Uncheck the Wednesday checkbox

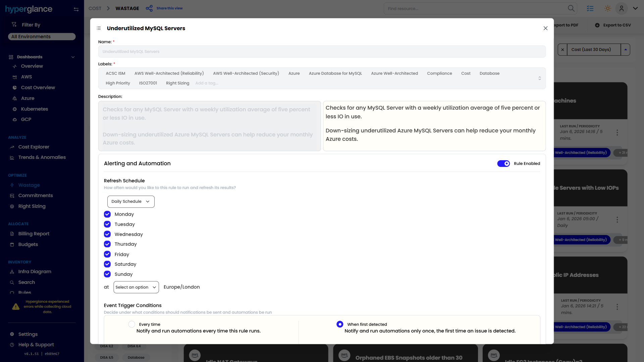coord(107,234)
